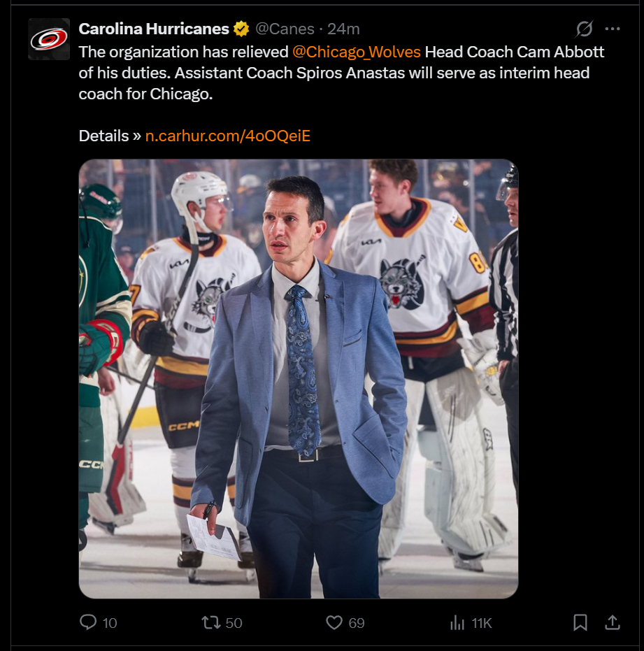Open the coach photo attachment
This screenshot has height=651, width=644.
pyautogui.click(x=299, y=379)
